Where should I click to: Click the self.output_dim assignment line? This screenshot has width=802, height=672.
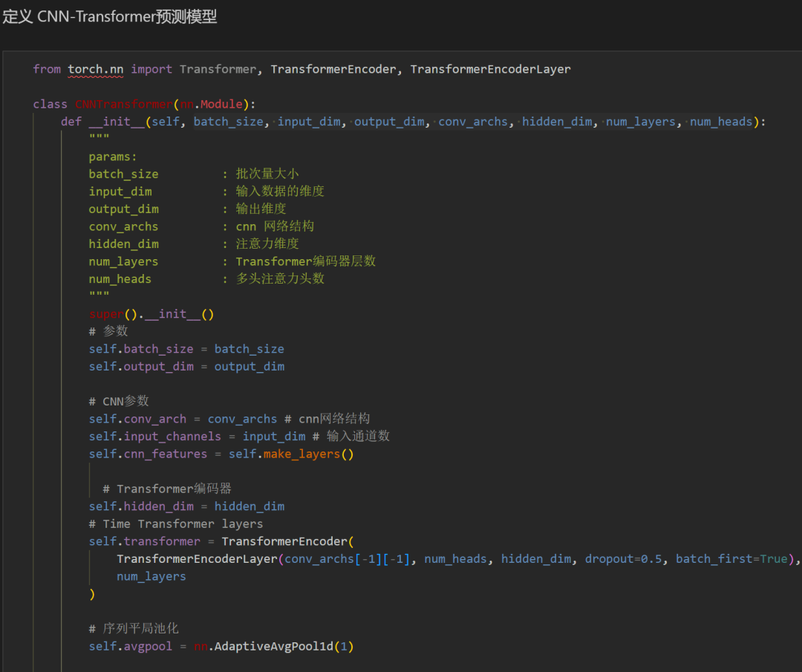(186, 366)
